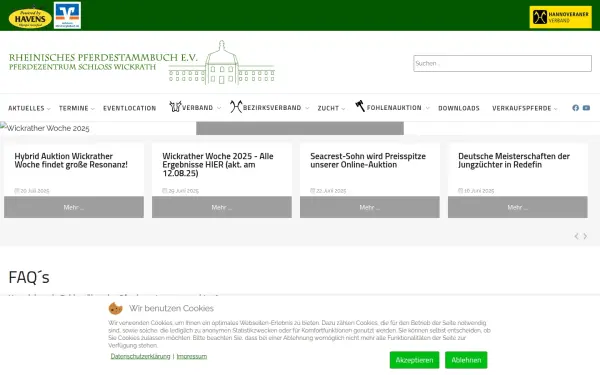The image size is (600, 375).
Task: Open the Zucht menu item
Action: point(328,108)
